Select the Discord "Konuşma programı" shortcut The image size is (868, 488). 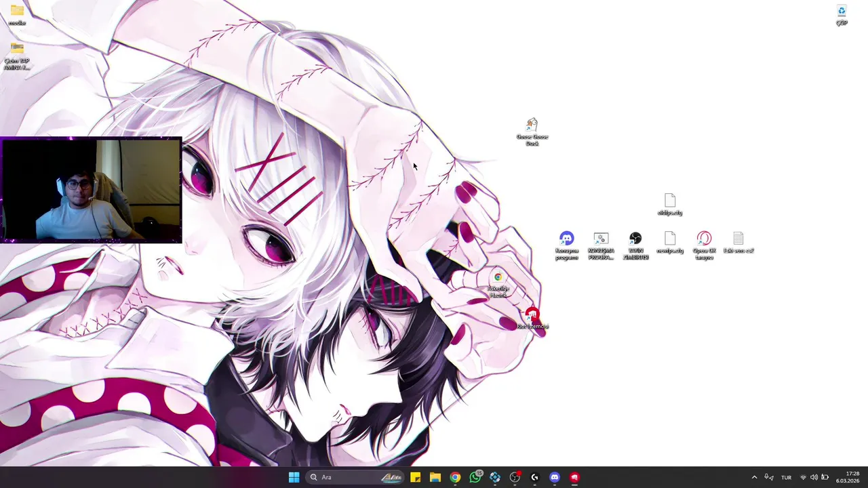pyautogui.click(x=567, y=245)
